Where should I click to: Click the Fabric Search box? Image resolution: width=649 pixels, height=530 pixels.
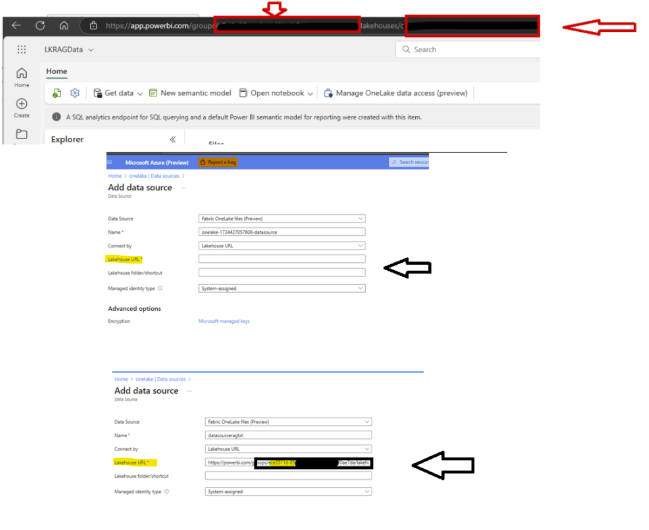[x=468, y=50]
